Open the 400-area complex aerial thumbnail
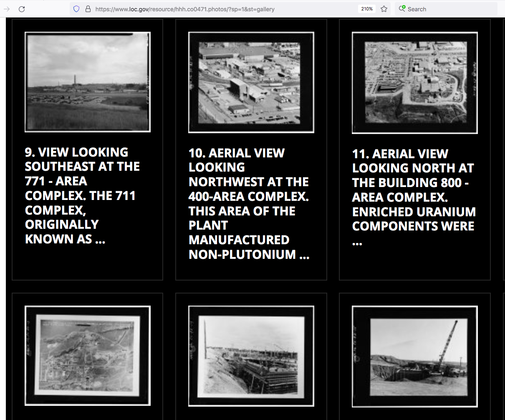 (251, 82)
